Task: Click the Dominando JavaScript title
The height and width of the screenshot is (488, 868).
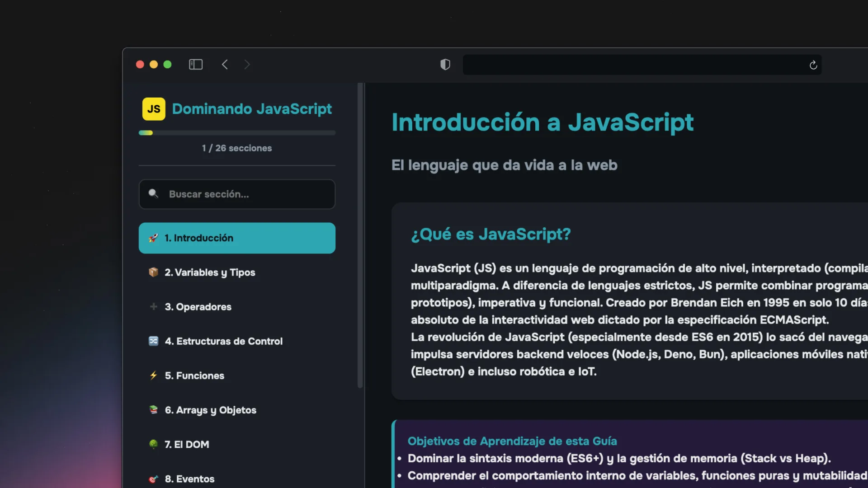Action: (x=252, y=109)
